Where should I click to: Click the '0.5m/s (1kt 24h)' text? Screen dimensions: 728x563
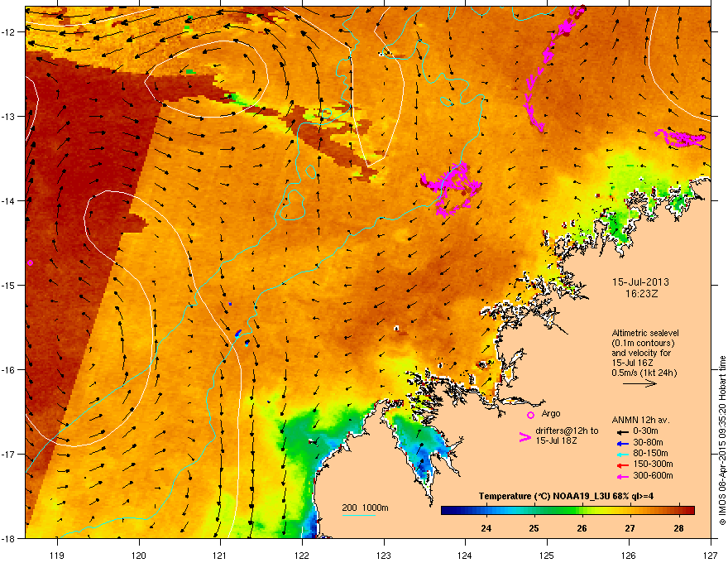click(x=644, y=373)
